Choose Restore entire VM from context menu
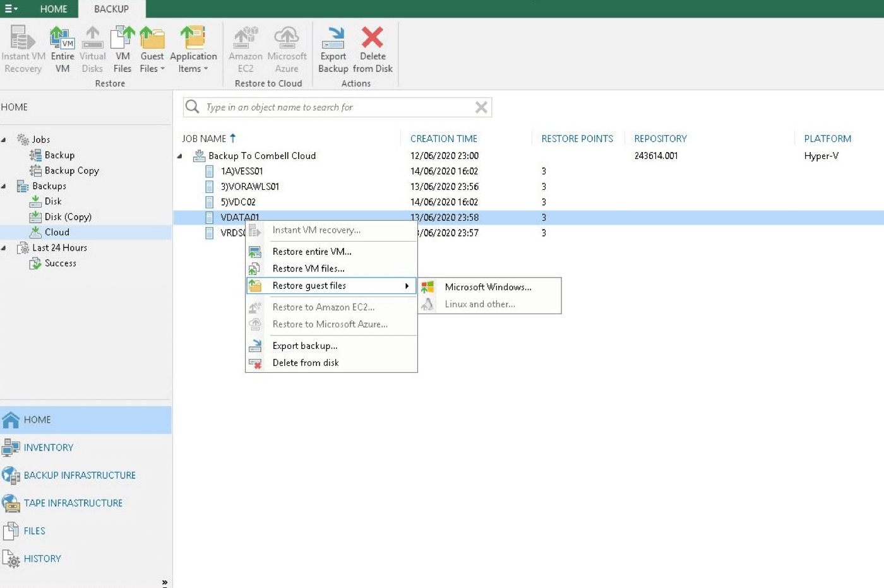The image size is (884, 588). click(331, 252)
